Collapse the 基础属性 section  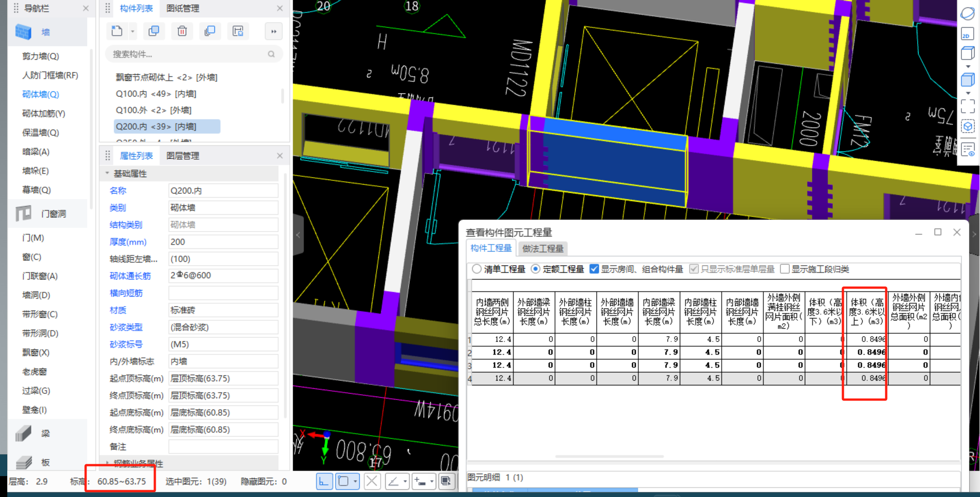pyautogui.click(x=107, y=173)
